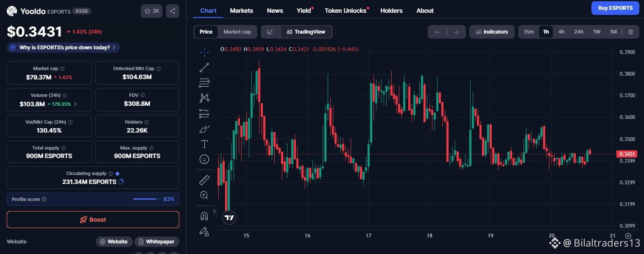644x254 pixels.
Task: Click the circulating supply progress ring
Action: (121, 182)
